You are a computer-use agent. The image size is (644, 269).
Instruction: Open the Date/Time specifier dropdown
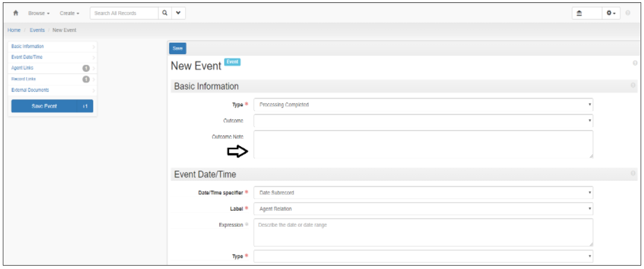424,192
